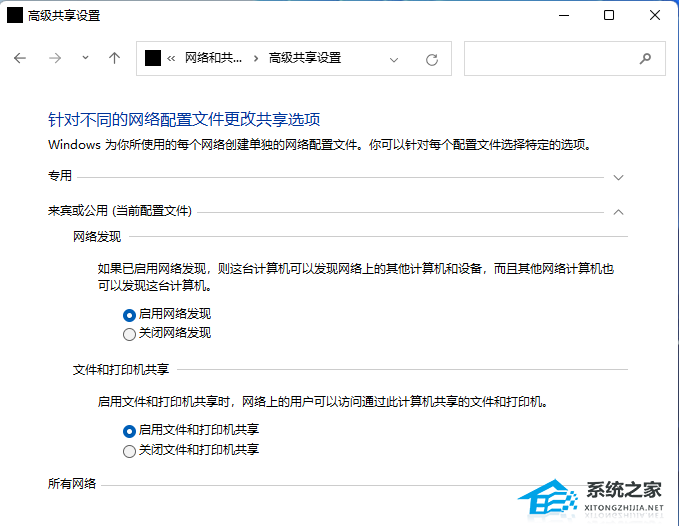This screenshot has width=679, height=526.
Task: Show hidden breadcrumb items via double chevron
Action: [x=171, y=58]
